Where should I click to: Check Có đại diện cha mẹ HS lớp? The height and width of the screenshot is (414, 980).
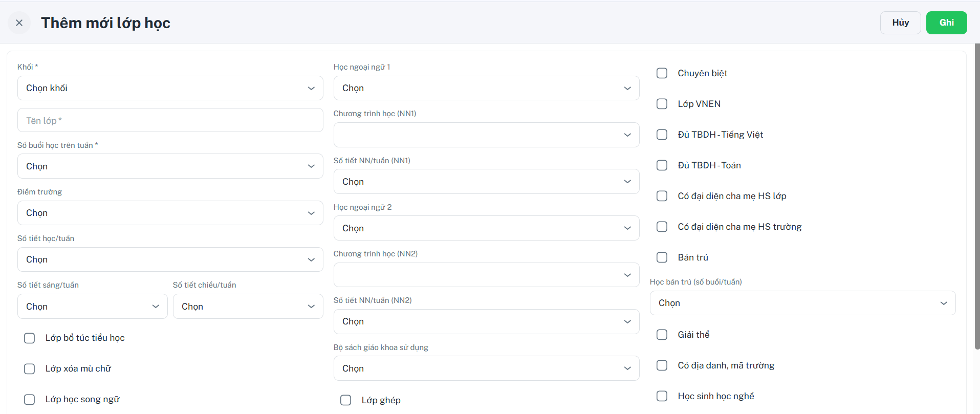point(662,196)
